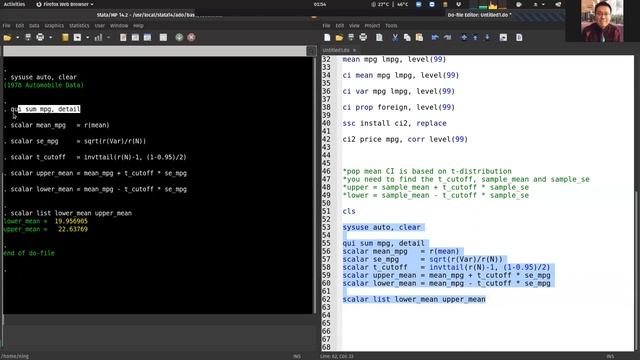Open a do-file in Do-file Editor toolbar
Image resolution: width=640 pixels, height=360 pixels.
[339, 38]
